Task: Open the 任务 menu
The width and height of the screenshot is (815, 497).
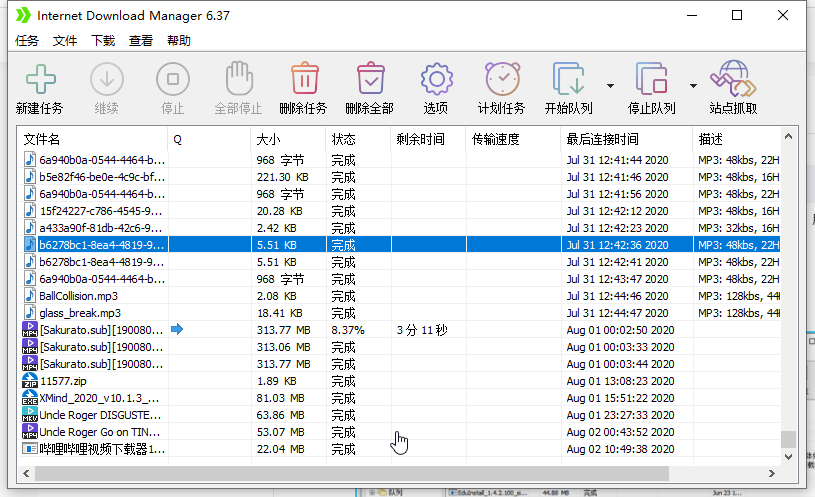Action: (x=27, y=41)
